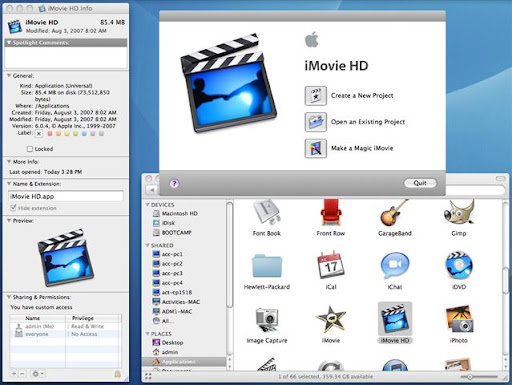Change everyone privilege No Access

click(x=83, y=334)
